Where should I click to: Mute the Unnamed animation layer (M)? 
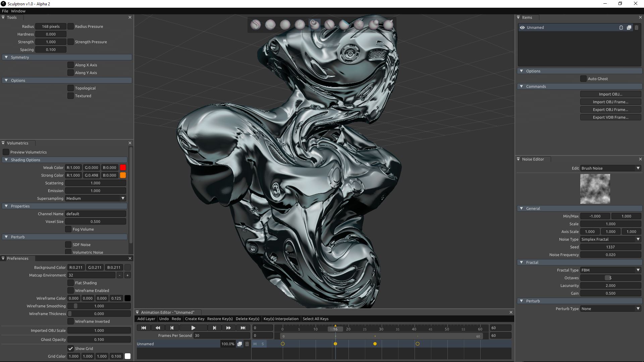point(255,344)
